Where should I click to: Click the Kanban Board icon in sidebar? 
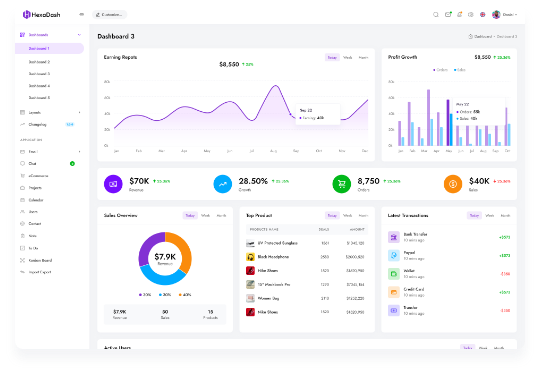coord(22,260)
